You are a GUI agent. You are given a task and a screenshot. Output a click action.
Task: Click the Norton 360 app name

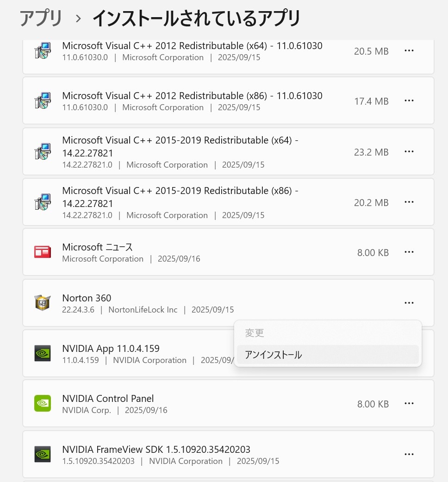[87, 298]
